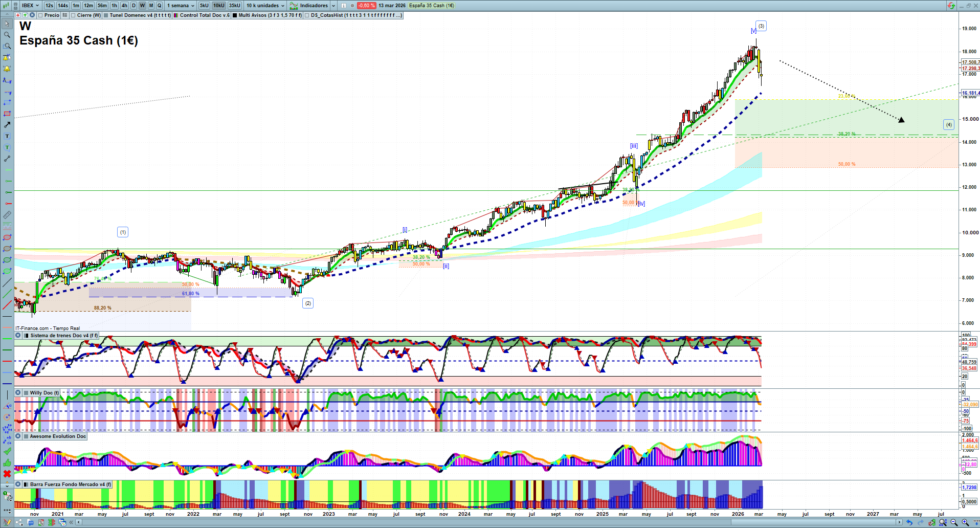
Task: Select the magnifier zoom tool in left toolbar
Action: click(x=7, y=35)
